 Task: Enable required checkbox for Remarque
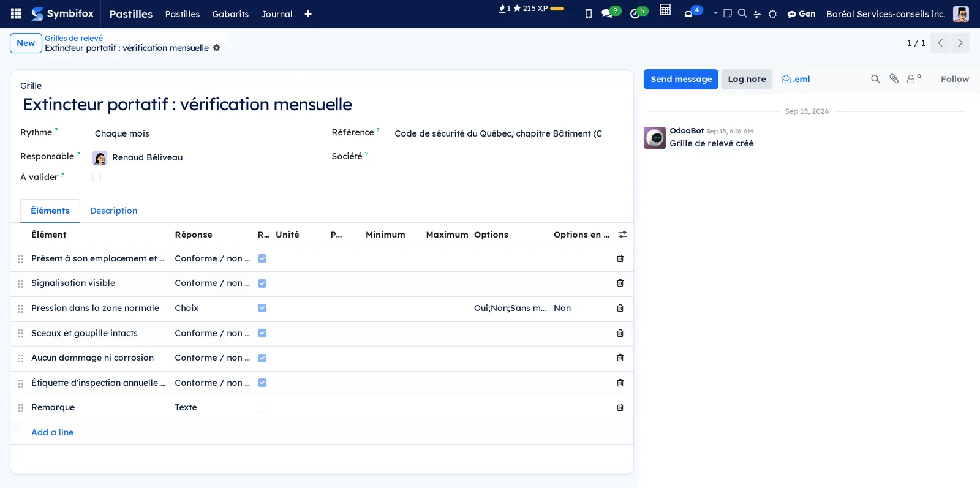[262, 408]
